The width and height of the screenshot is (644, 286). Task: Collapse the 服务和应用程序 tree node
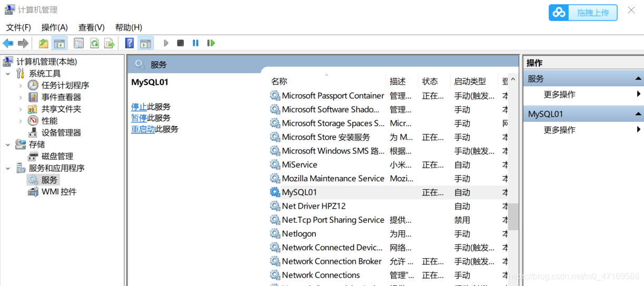pos(8,168)
